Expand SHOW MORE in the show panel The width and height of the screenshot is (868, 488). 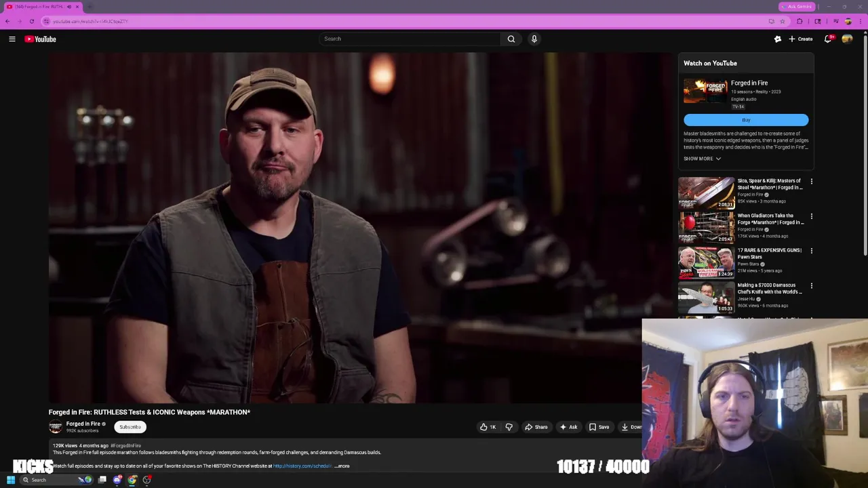click(x=702, y=159)
